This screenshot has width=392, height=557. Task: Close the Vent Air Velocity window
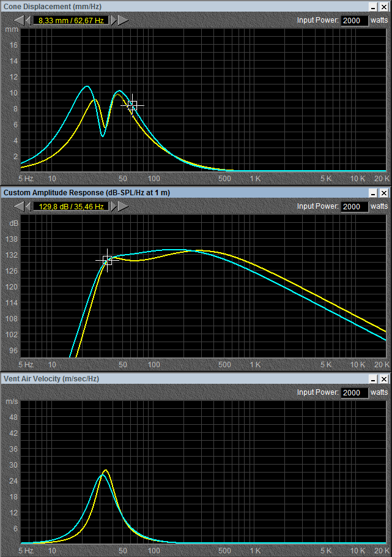click(384, 379)
